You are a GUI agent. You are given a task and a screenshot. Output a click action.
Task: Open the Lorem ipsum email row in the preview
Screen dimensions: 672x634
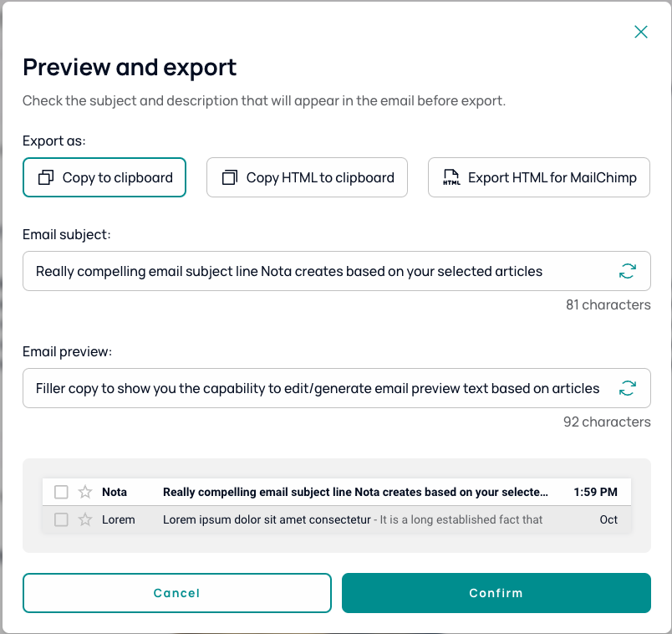click(x=351, y=519)
